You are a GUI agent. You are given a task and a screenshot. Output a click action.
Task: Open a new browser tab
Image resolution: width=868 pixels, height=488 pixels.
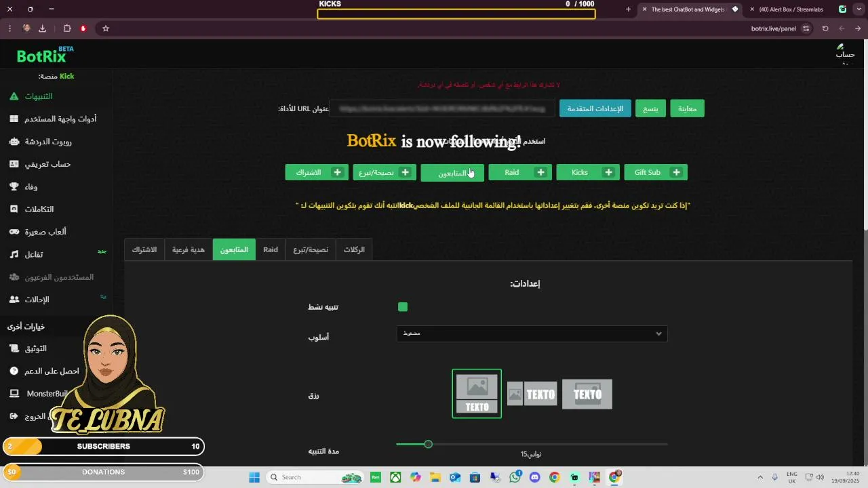(x=628, y=9)
